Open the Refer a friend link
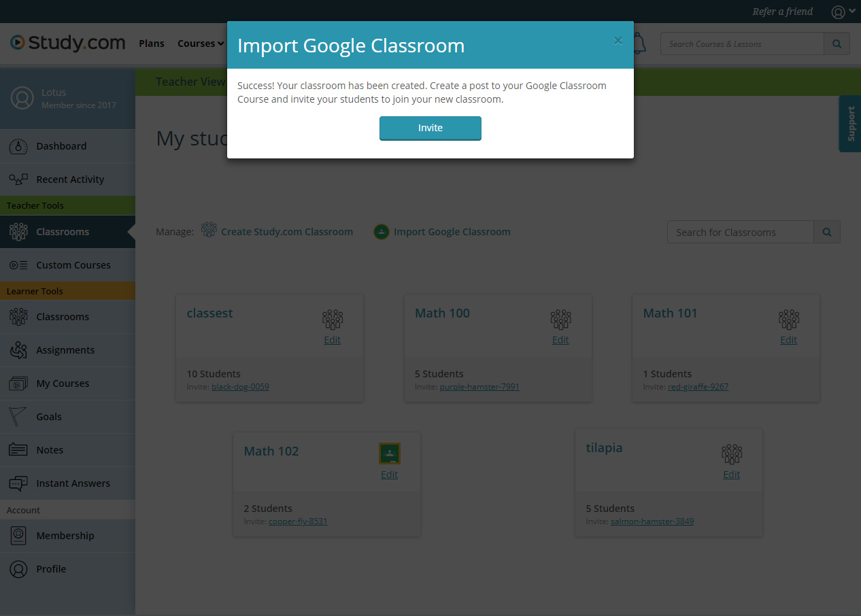 (x=782, y=12)
